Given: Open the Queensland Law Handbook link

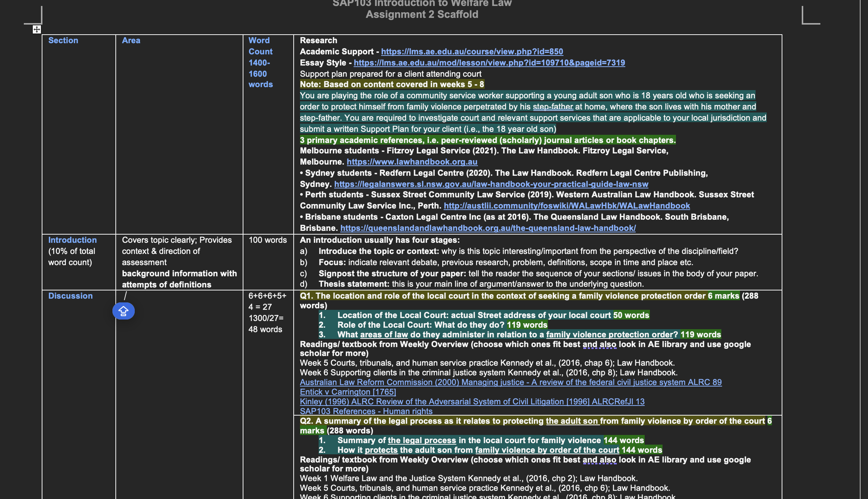Looking at the screenshot, I should (x=488, y=228).
